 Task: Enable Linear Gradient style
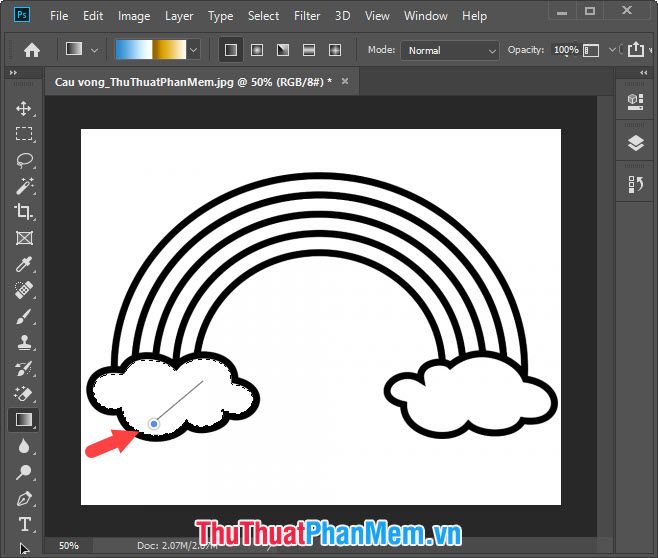[230, 49]
